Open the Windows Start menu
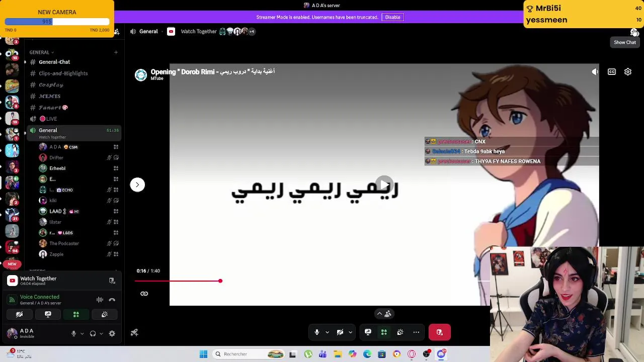This screenshot has height=362, width=644. click(203, 354)
